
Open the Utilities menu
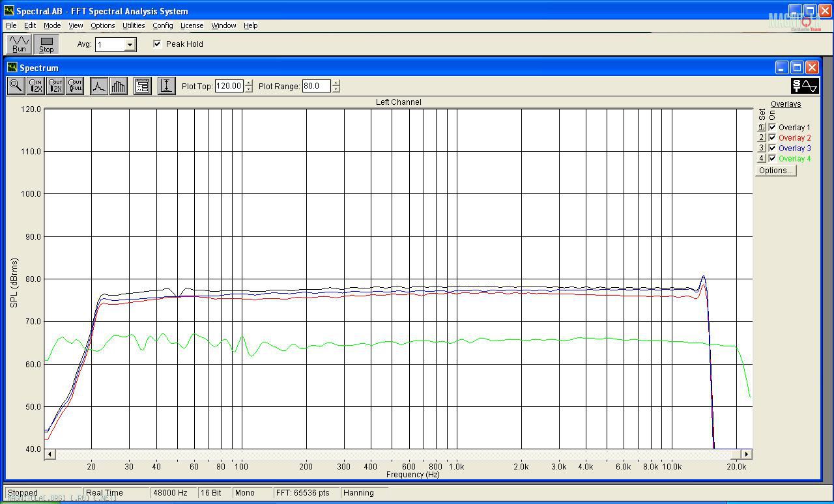[134, 25]
